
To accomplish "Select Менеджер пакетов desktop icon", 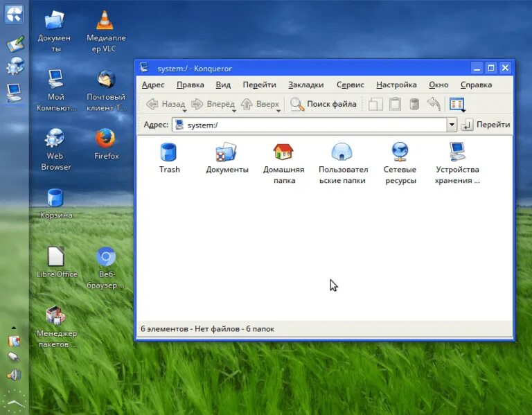I will click(x=56, y=327).
